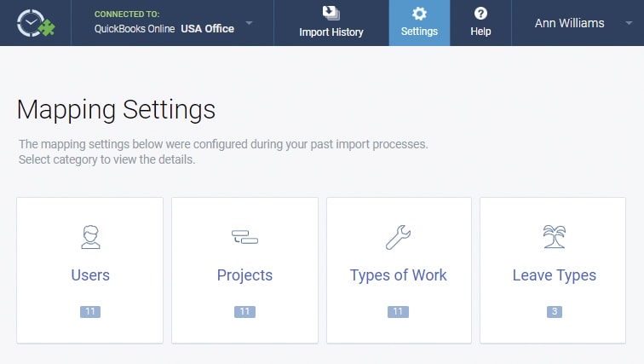The width and height of the screenshot is (644, 364).
Task: Open the Import History tab
Action: tap(331, 23)
